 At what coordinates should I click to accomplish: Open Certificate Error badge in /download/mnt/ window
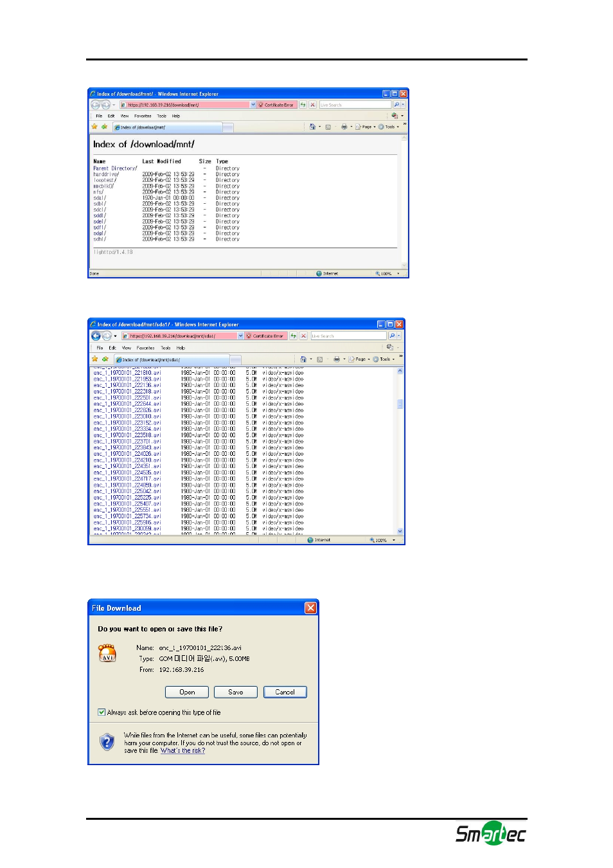277,105
